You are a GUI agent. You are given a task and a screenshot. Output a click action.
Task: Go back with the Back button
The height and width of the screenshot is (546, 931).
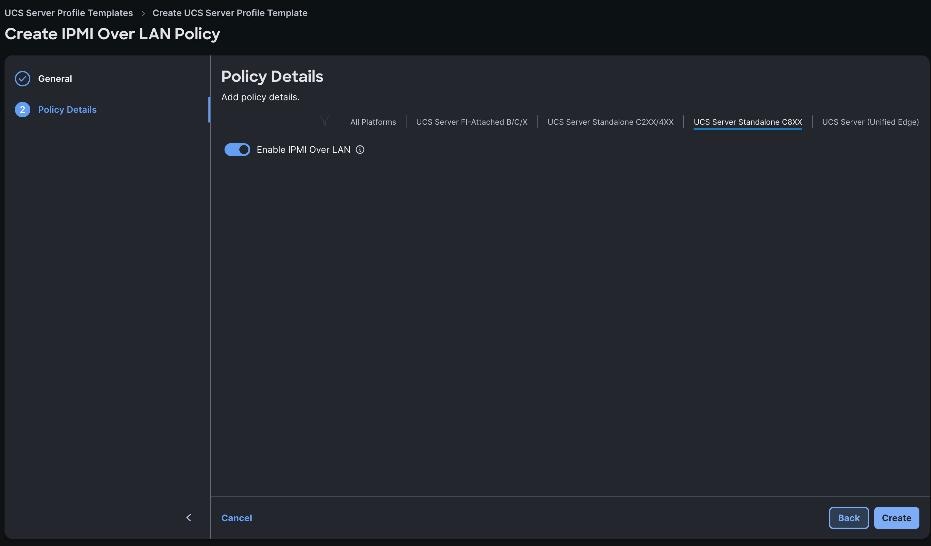tap(848, 518)
